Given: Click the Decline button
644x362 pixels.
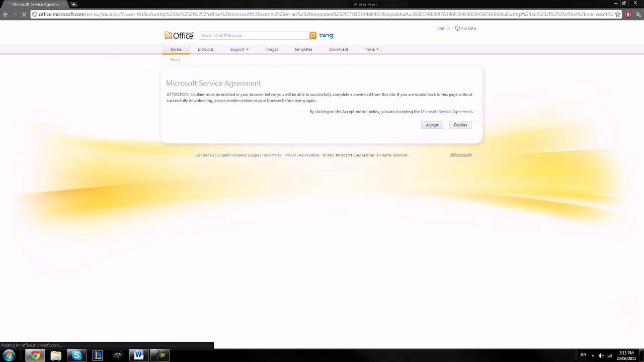Looking at the screenshot, I should (x=460, y=125).
